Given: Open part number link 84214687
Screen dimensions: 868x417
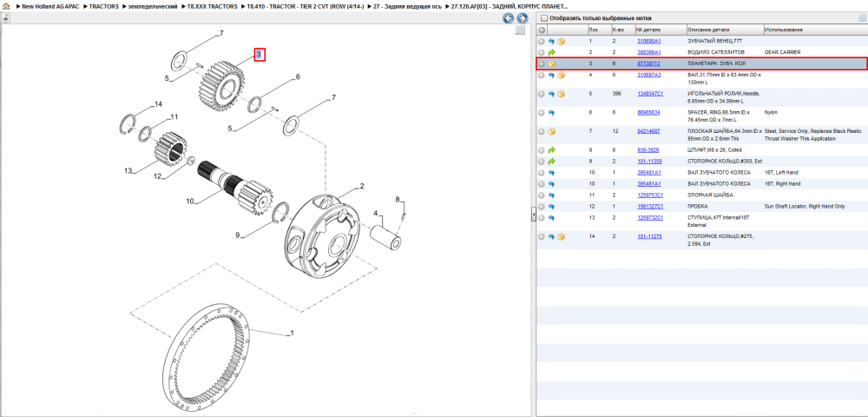Looking at the screenshot, I should [648, 132].
